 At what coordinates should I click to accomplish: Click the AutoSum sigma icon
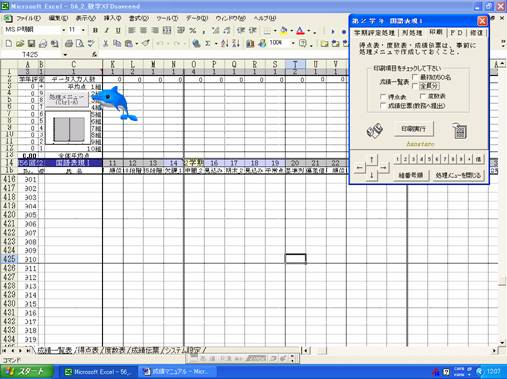[208, 43]
